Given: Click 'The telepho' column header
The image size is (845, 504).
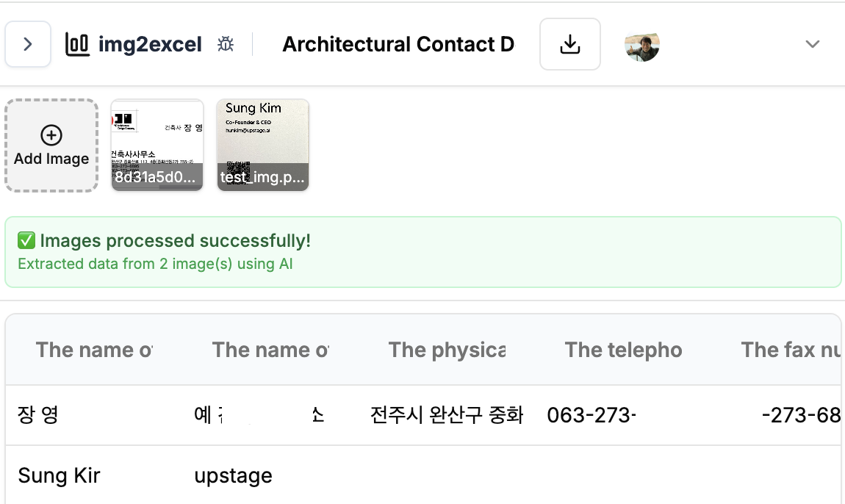Looking at the screenshot, I should [x=623, y=350].
